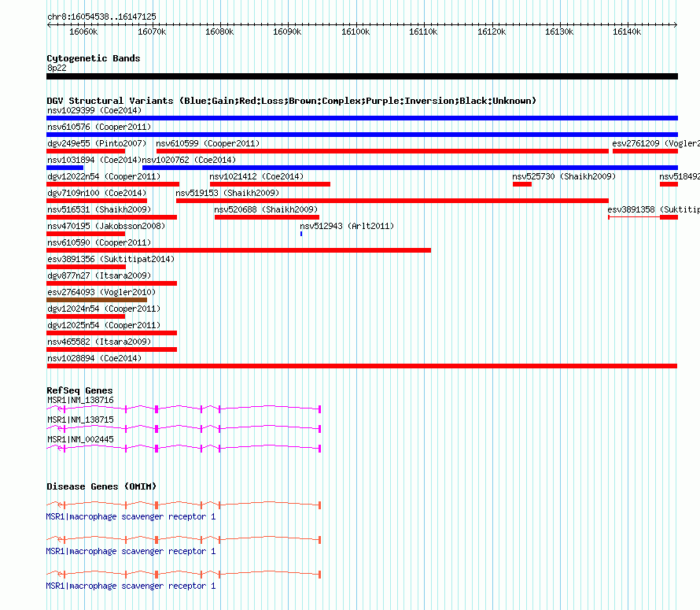Open variant dgv12024n54 (Cooper2011) label
The width and height of the screenshot is (700, 610).
coord(104,309)
